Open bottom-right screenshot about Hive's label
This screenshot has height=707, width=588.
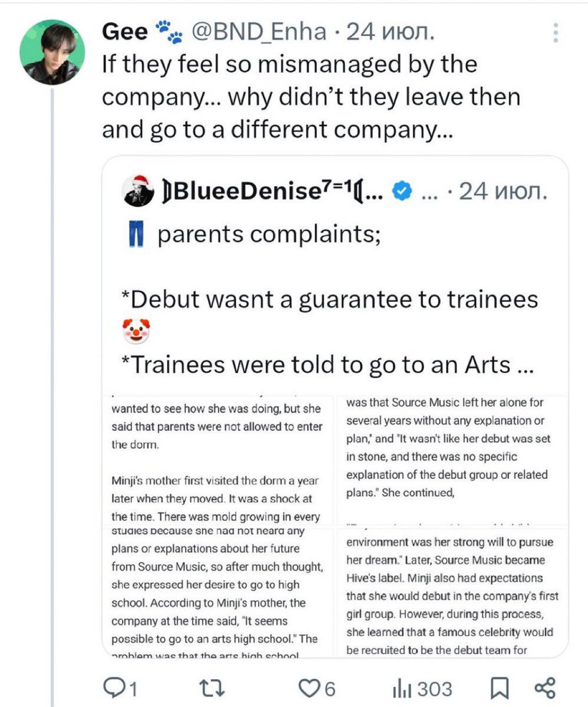[x=452, y=591]
